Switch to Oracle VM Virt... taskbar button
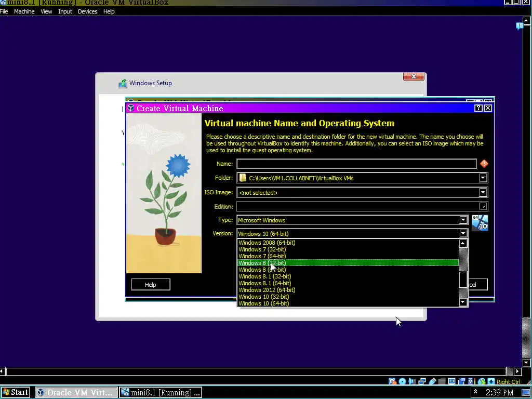Viewport: 532px width, 399px height. click(x=76, y=392)
